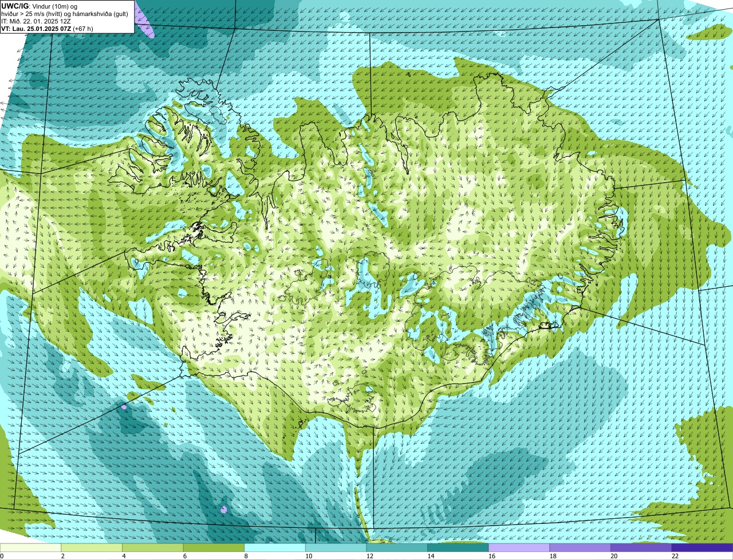This screenshot has height=560, width=733.
Task: Select the 'VT: Lau. 25.01.2025 07Z (+67 h)' line
Action: (x=47, y=28)
